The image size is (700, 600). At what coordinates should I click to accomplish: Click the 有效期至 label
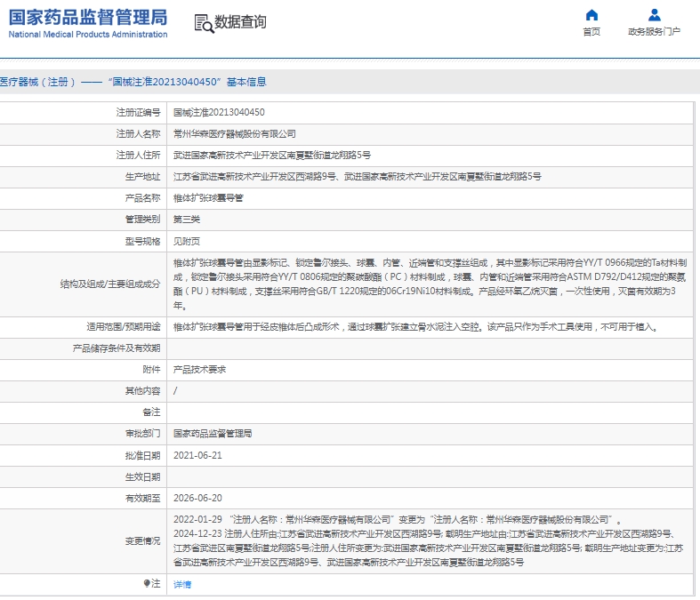(x=143, y=499)
